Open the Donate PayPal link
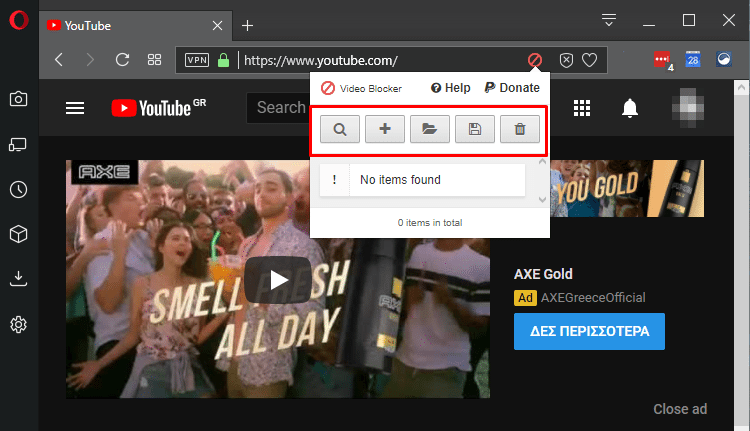 coord(512,88)
